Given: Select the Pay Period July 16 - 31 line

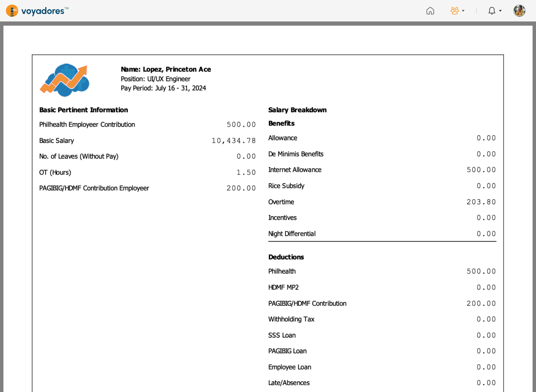Looking at the screenshot, I should [x=163, y=88].
